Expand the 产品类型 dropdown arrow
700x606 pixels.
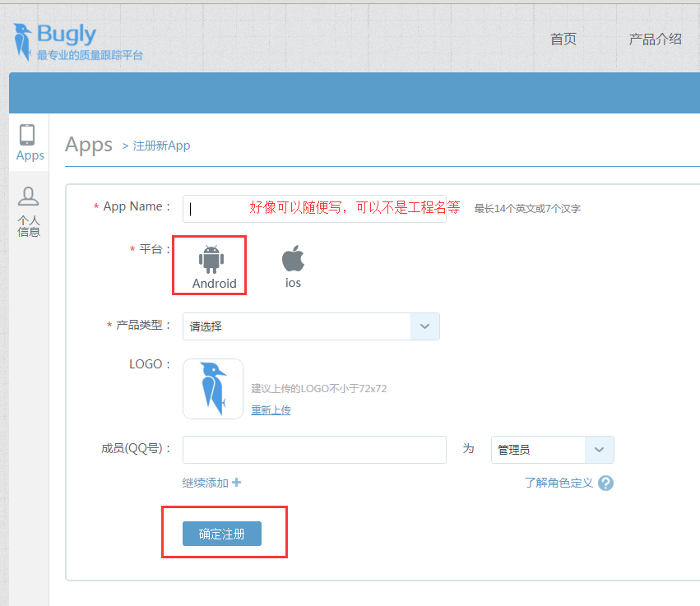tap(425, 326)
